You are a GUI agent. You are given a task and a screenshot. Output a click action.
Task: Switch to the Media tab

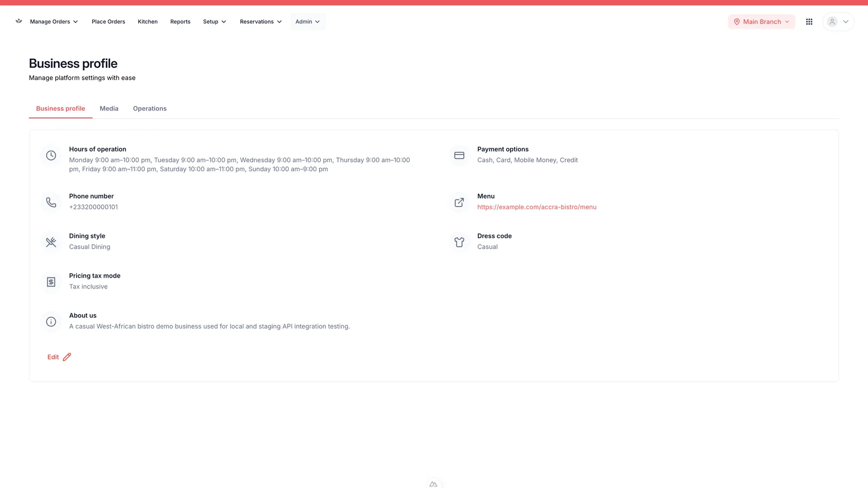(x=109, y=108)
